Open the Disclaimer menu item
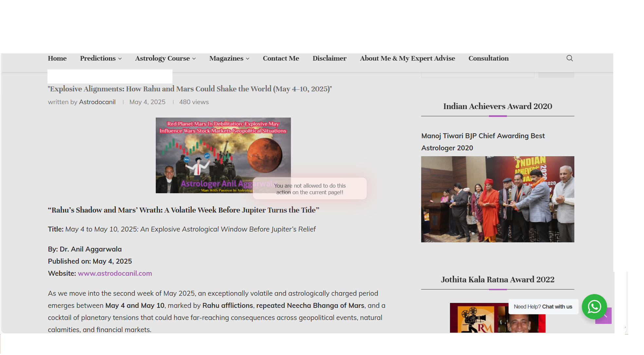The image size is (644, 355). pos(329,58)
